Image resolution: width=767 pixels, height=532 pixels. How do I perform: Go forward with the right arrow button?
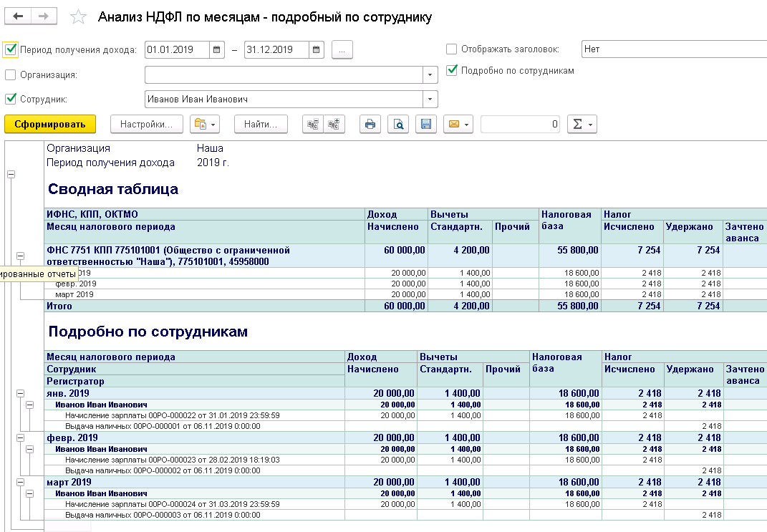coord(44,16)
